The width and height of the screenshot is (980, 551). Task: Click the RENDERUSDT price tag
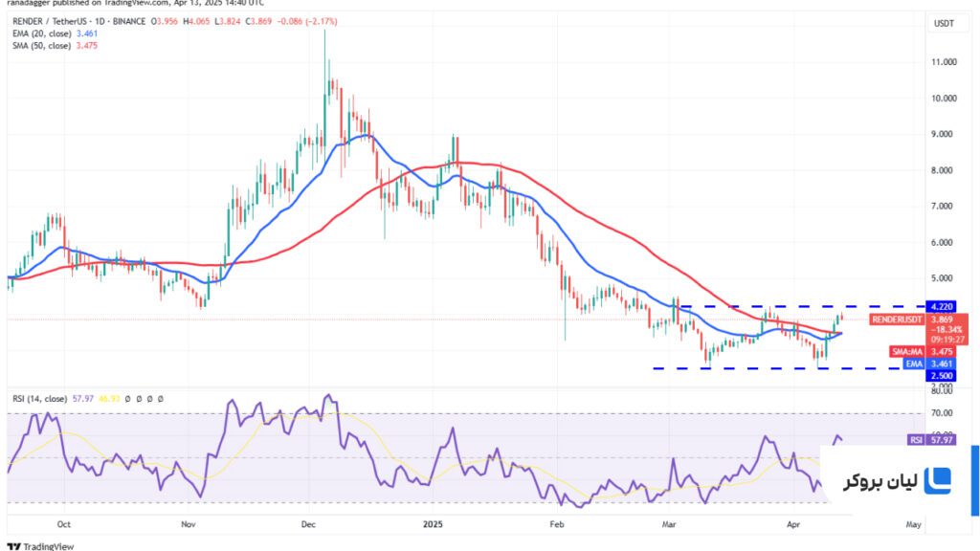click(x=897, y=320)
